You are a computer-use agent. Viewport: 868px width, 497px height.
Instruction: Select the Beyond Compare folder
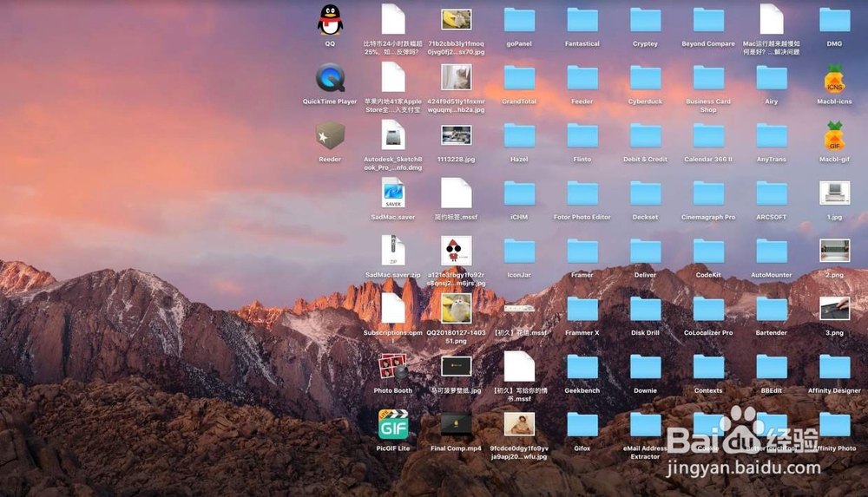(x=708, y=21)
